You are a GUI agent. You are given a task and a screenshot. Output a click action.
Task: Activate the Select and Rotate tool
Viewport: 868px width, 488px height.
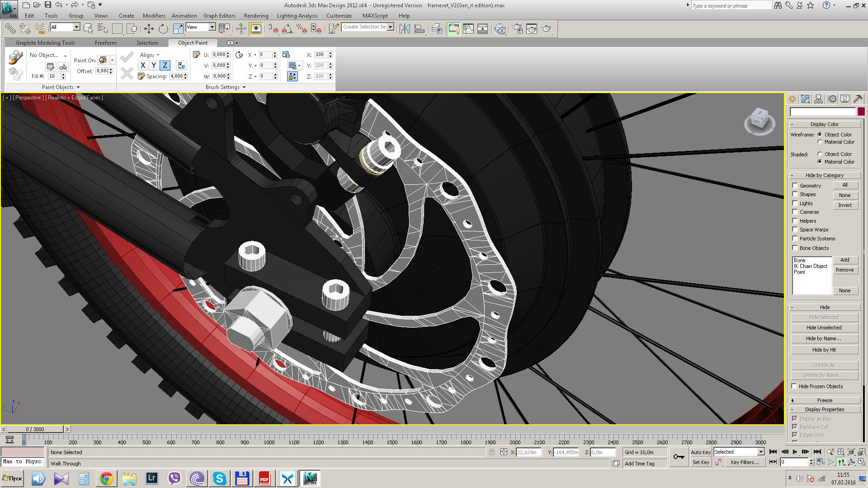tap(163, 29)
